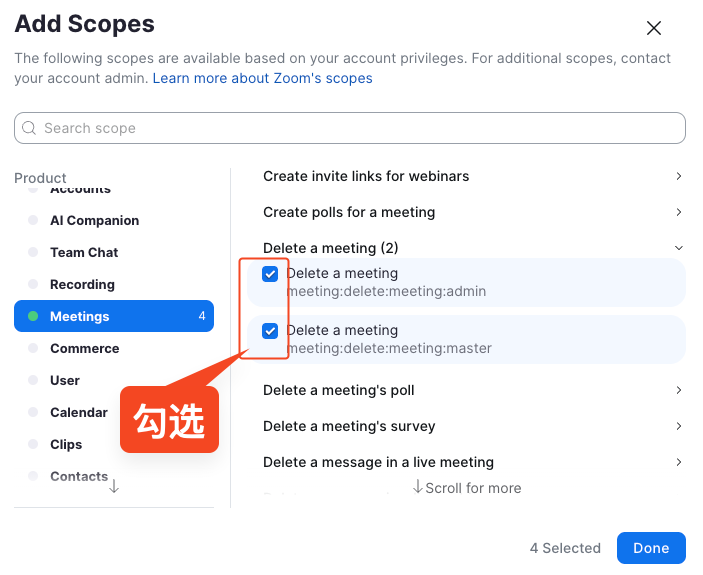Open the Recording product category

pyautogui.click(x=82, y=284)
